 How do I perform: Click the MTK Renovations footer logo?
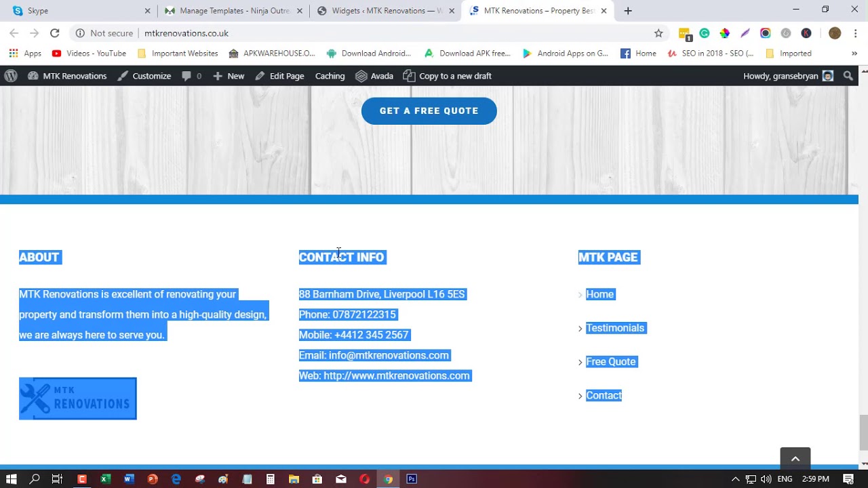78,399
